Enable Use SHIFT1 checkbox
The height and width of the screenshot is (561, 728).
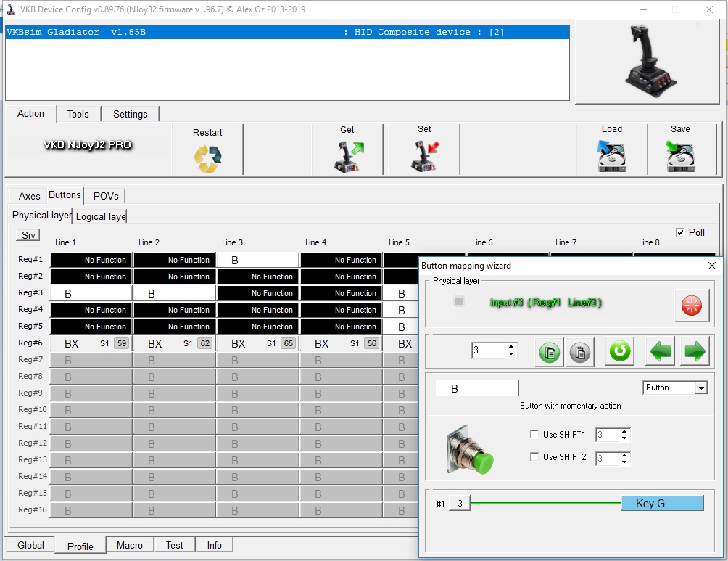pyautogui.click(x=534, y=434)
